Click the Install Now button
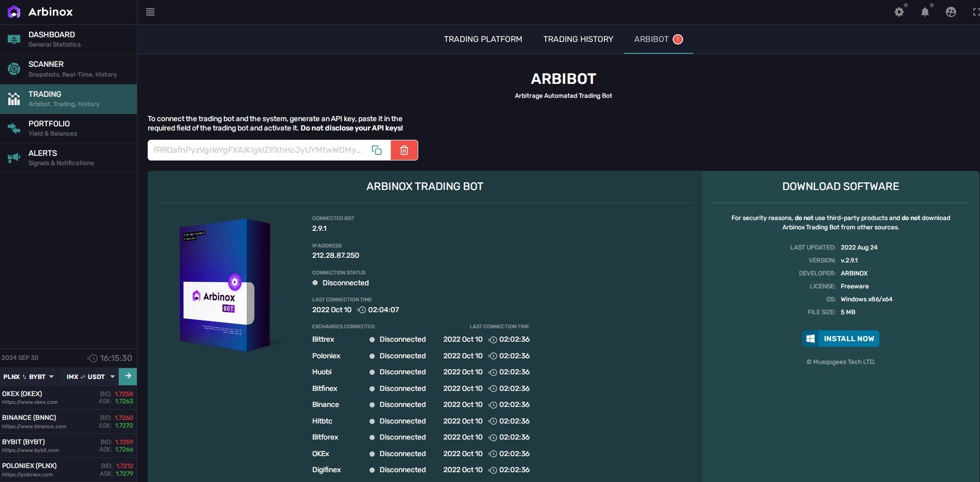Screen dimensions: 980x482 [x=841, y=339]
